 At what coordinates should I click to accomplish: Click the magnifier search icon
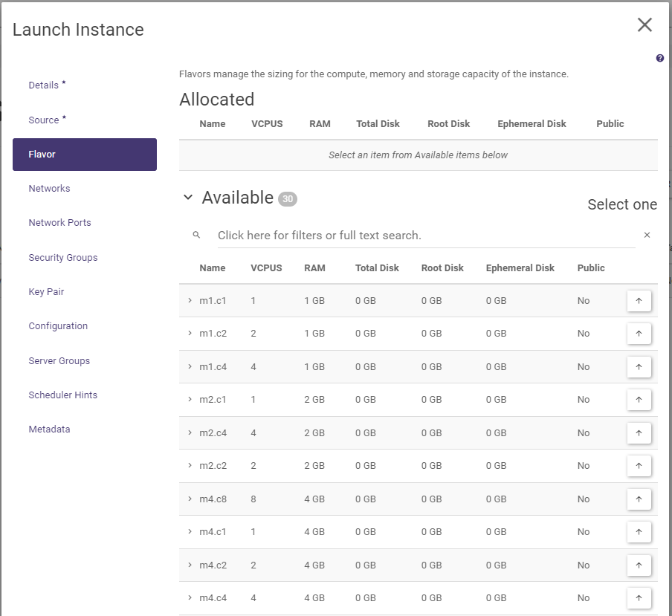196,235
